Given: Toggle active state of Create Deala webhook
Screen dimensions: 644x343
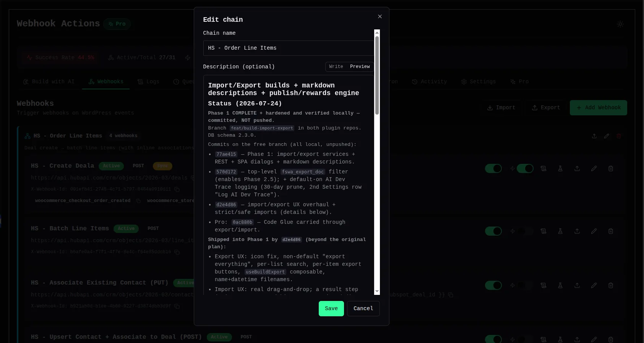Looking at the screenshot, I should 493,168.
